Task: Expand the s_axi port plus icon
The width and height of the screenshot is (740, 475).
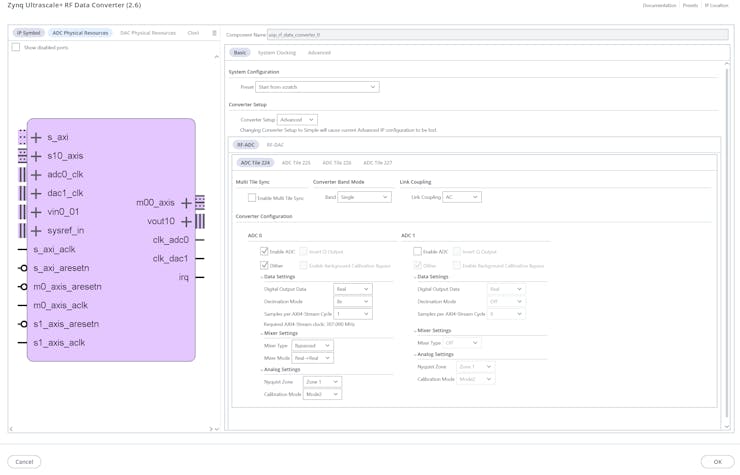Action: (x=36, y=138)
